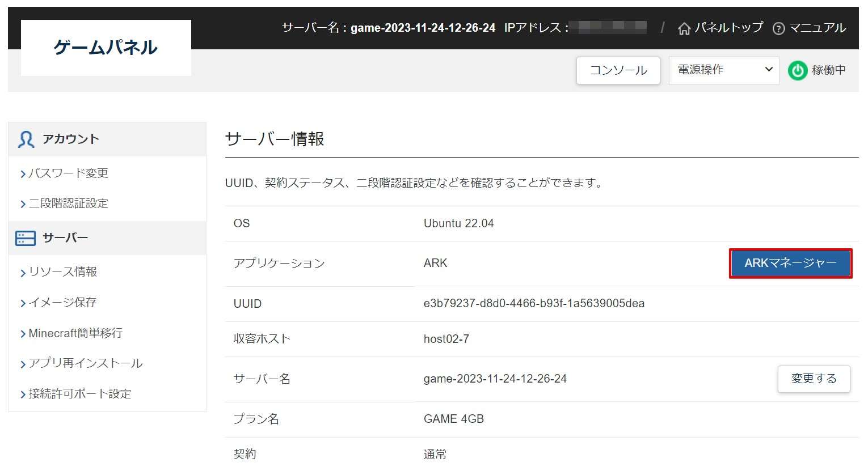
Task: Open 二段階認証設定 in sidebar
Action: (69, 203)
